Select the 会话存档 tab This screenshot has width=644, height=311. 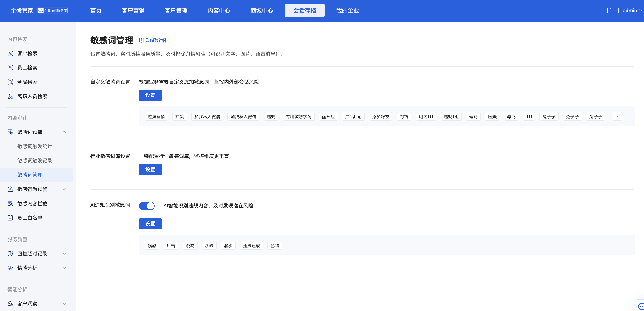click(x=305, y=11)
